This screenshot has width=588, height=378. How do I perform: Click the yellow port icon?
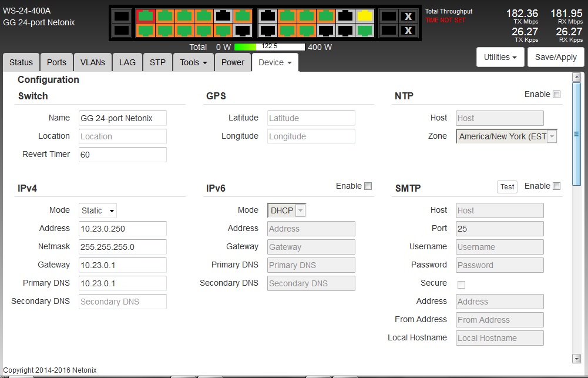pyautogui.click(x=364, y=16)
